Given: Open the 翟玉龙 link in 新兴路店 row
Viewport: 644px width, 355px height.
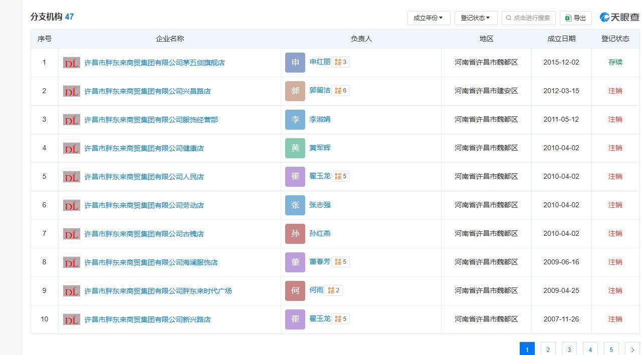Looking at the screenshot, I should click(x=320, y=319).
